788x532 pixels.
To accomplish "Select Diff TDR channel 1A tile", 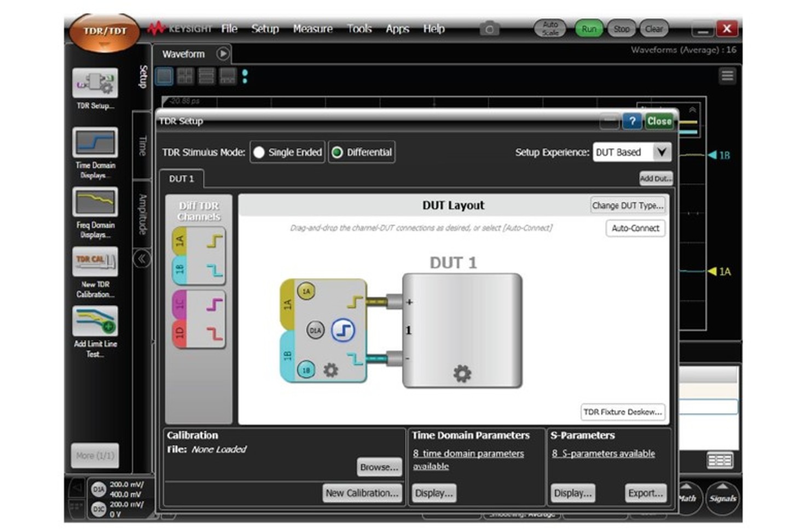I will (199, 241).
